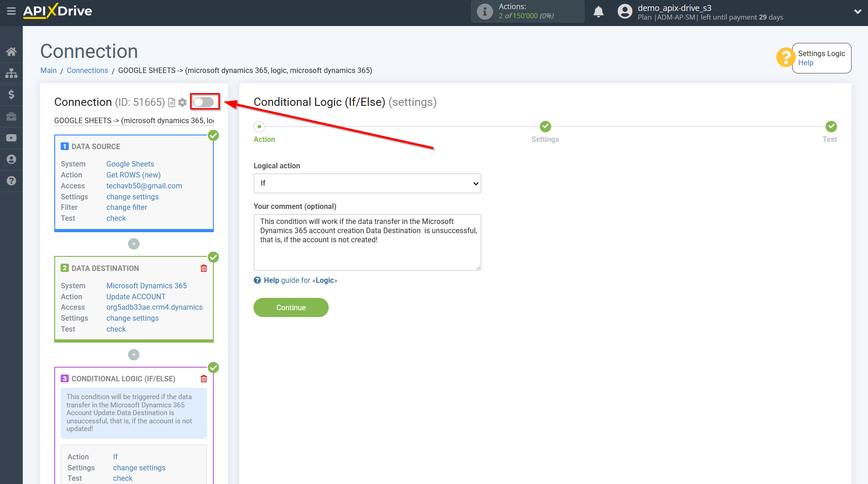Click the Data Source block title
Screen dimensions: 868x484
(x=96, y=146)
